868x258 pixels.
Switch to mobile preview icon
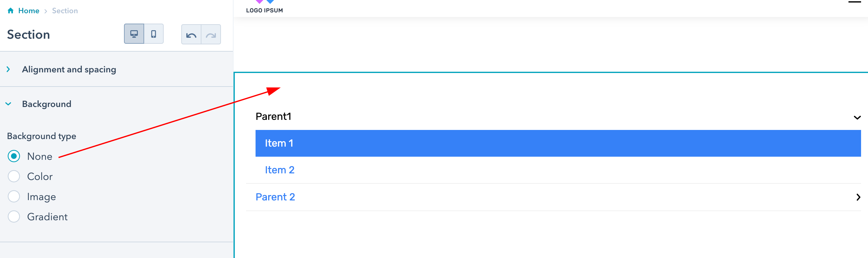point(154,34)
